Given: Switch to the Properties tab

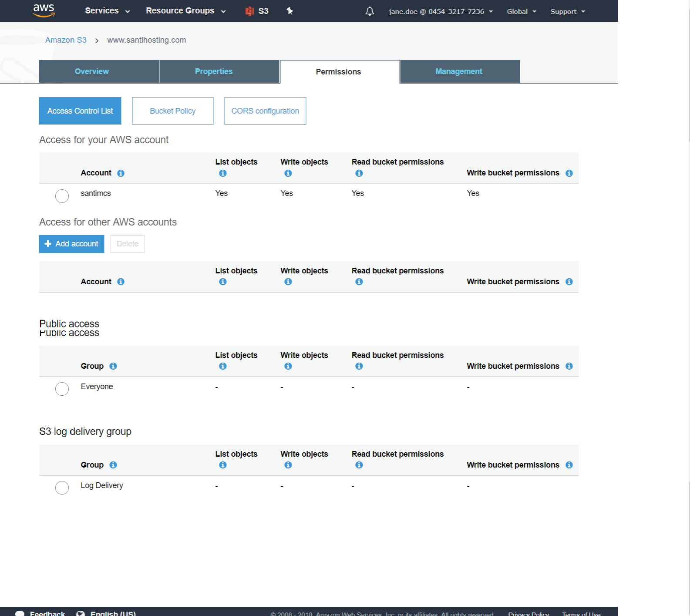Looking at the screenshot, I should (x=219, y=71).
